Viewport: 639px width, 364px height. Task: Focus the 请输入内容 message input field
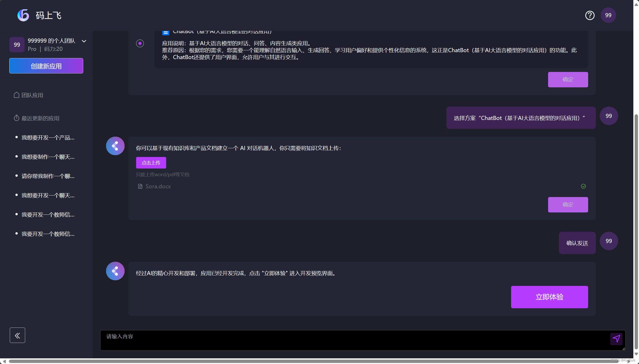pos(354,340)
